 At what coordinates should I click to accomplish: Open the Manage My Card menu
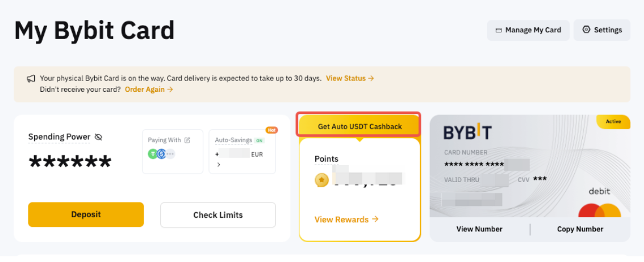(x=528, y=30)
